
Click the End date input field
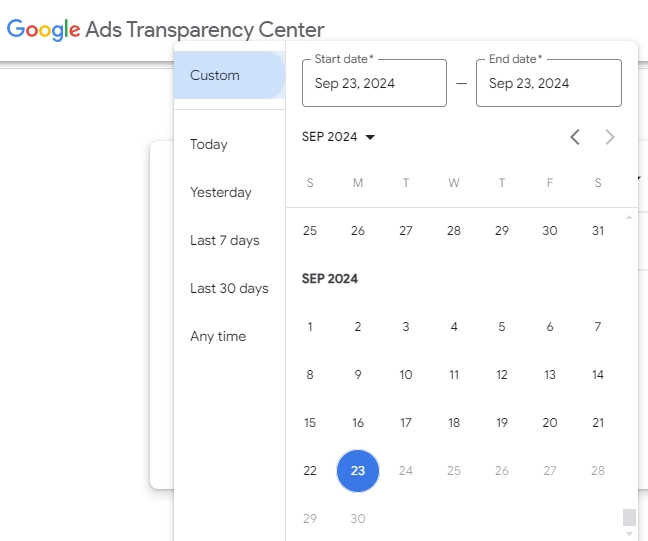pos(548,83)
